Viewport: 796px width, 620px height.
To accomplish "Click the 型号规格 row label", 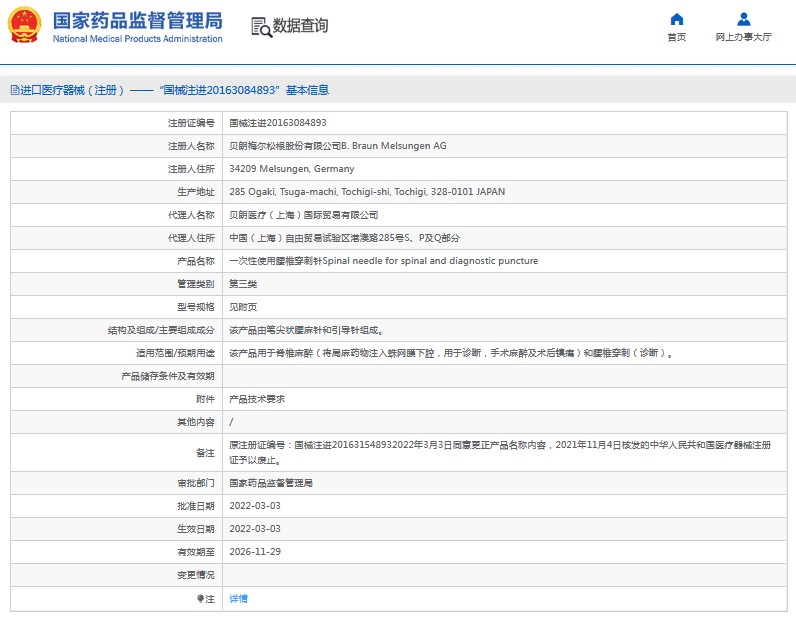I will [196, 307].
